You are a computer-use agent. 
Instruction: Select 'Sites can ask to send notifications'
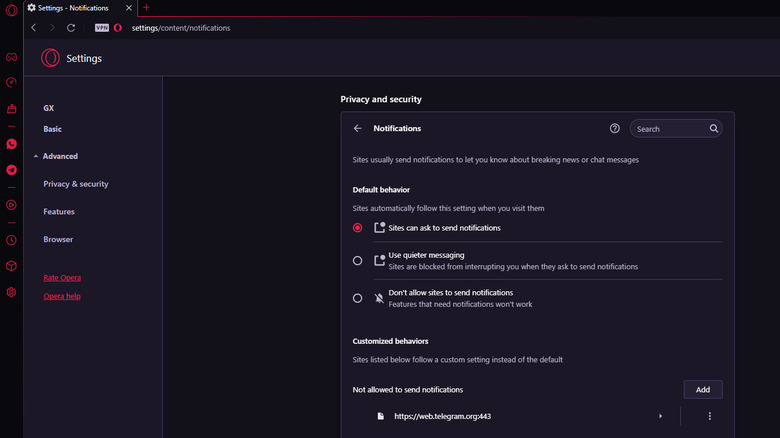(x=358, y=228)
